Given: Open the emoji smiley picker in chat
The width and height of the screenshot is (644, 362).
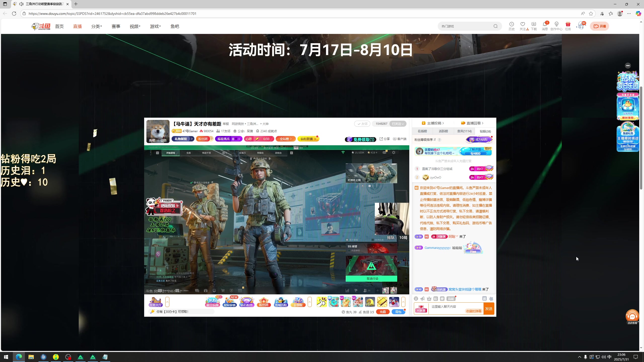Looking at the screenshot, I should coord(416,299).
